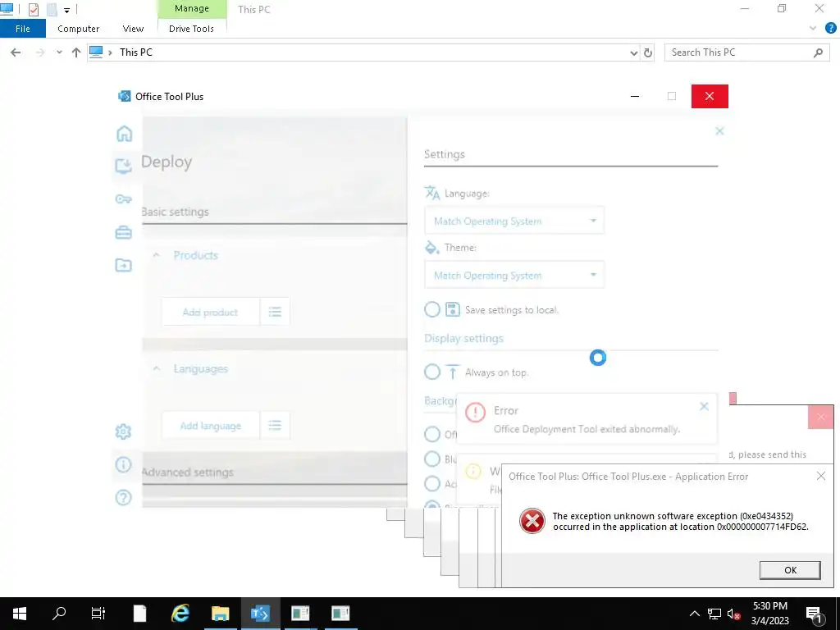Click the Add product button
This screenshot has width=840, height=630.
click(210, 312)
